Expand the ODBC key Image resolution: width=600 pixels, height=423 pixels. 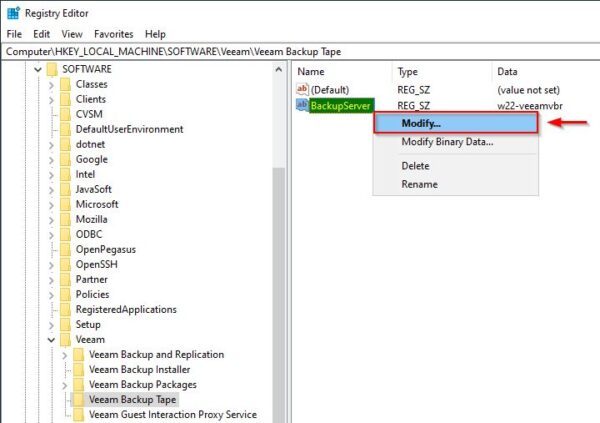point(51,235)
